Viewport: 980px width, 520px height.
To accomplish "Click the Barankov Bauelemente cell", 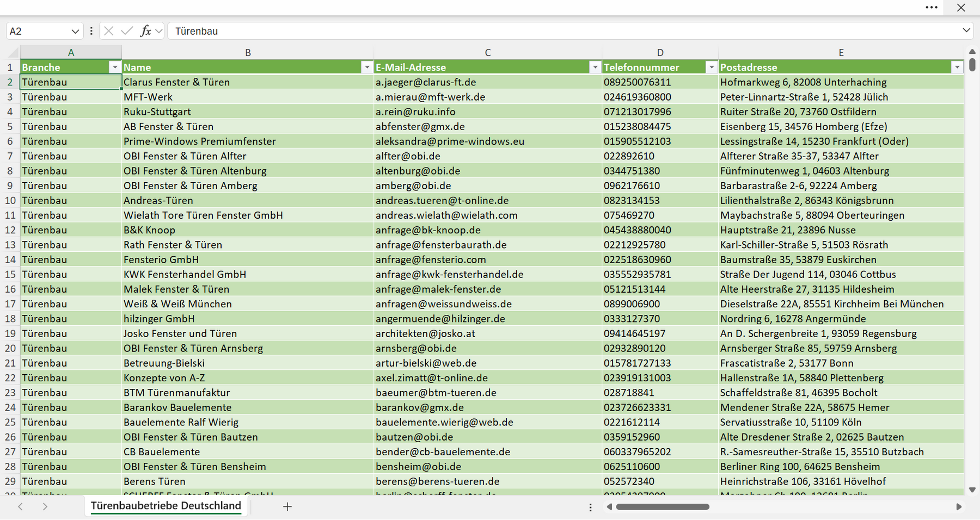I will 248,407.
